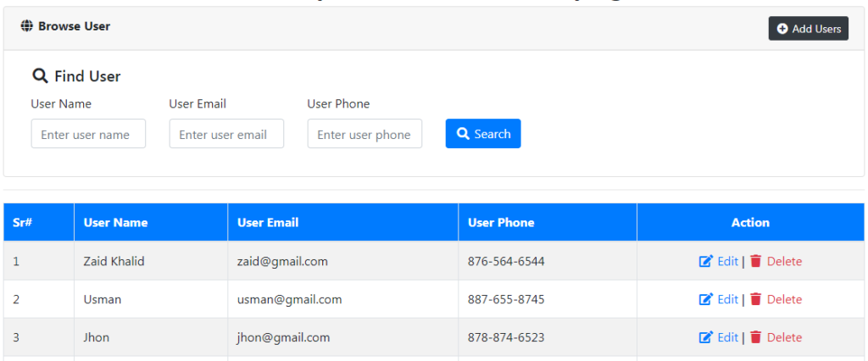Click the User Phone column header
The height and width of the screenshot is (361, 868).
(548, 222)
